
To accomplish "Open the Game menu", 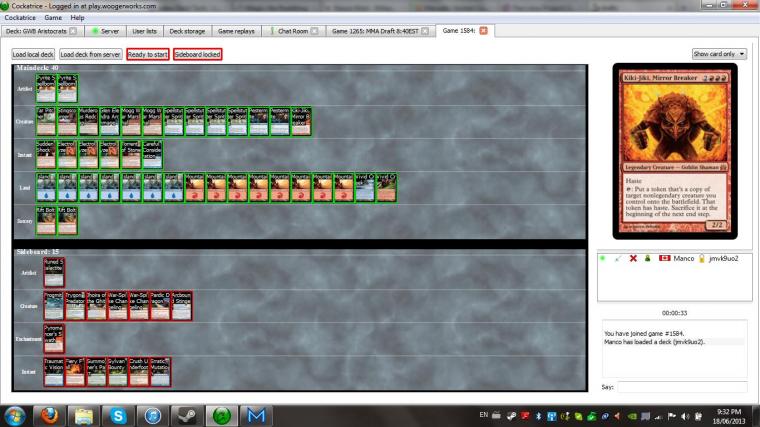I will pos(53,17).
